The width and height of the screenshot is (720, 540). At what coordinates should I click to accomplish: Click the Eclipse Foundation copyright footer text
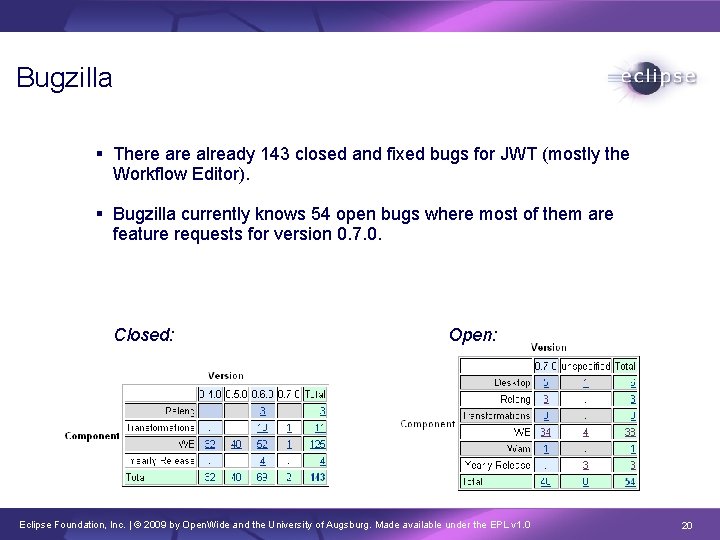click(x=275, y=524)
